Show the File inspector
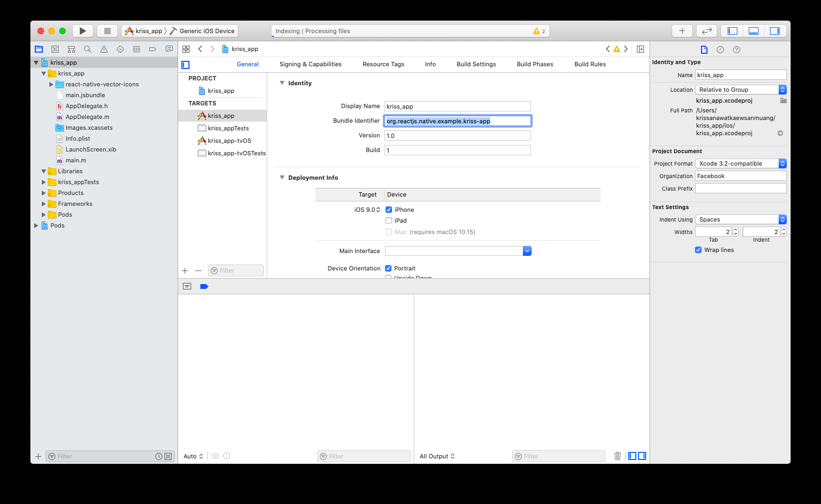The image size is (821, 504). pyautogui.click(x=704, y=49)
